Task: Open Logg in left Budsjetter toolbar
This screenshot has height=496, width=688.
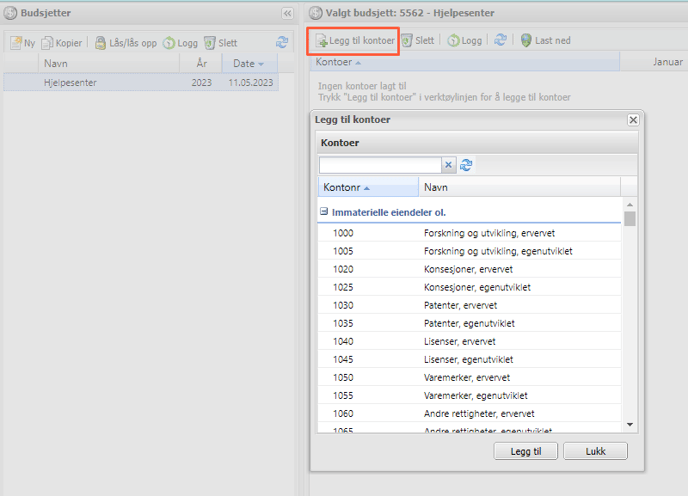Action: click(x=180, y=43)
